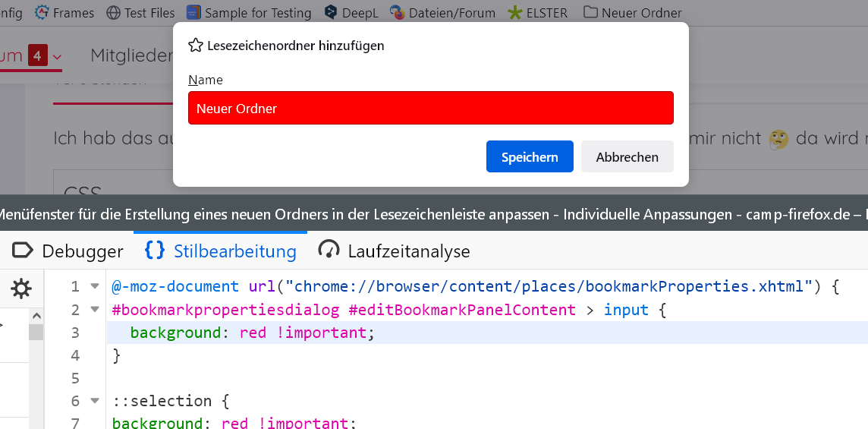The width and height of the screenshot is (868, 429).
Task: Open the Neuer Ordner bookmark folder
Action: tap(633, 12)
